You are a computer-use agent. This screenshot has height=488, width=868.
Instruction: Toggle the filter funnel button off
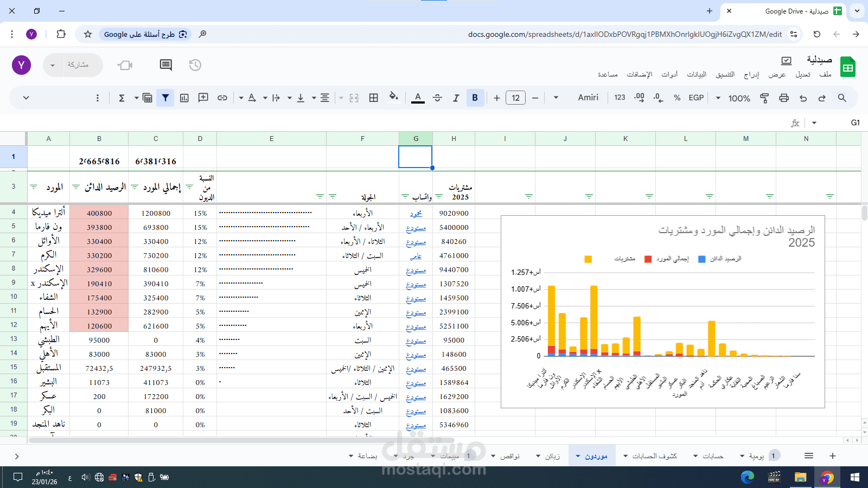pos(165,98)
